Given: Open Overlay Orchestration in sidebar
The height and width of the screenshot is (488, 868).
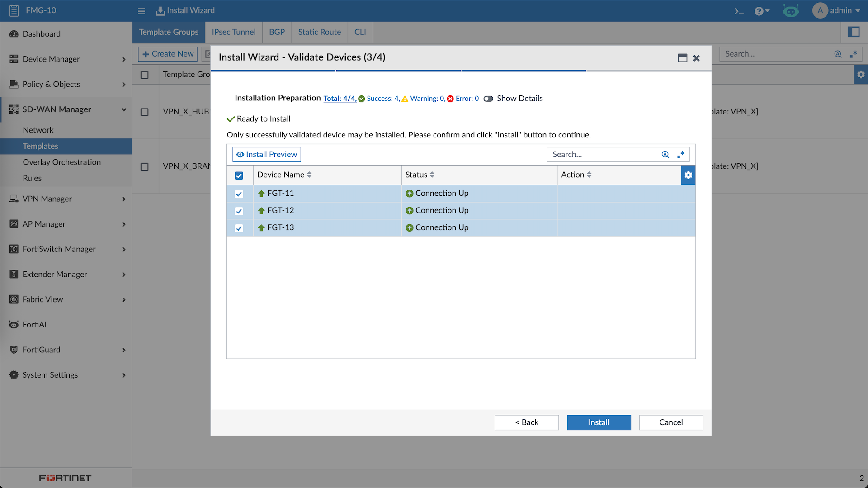Looking at the screenshot, I should 62,162.
